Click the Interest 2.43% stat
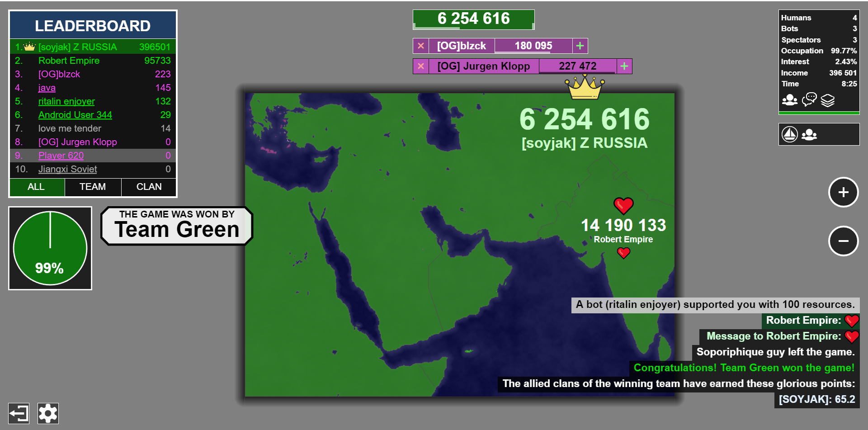868x430 pixels. [x=819, y=61]
